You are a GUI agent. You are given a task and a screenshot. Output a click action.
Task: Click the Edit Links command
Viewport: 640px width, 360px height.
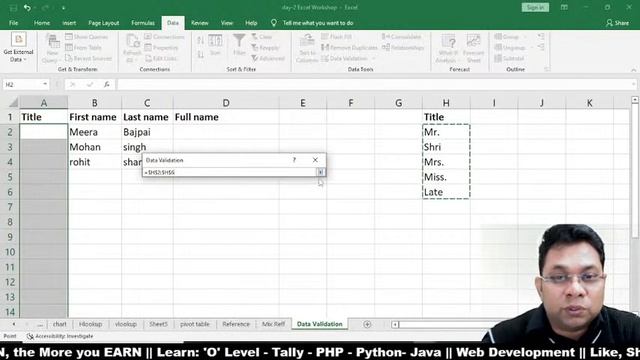tap(161, 58)
